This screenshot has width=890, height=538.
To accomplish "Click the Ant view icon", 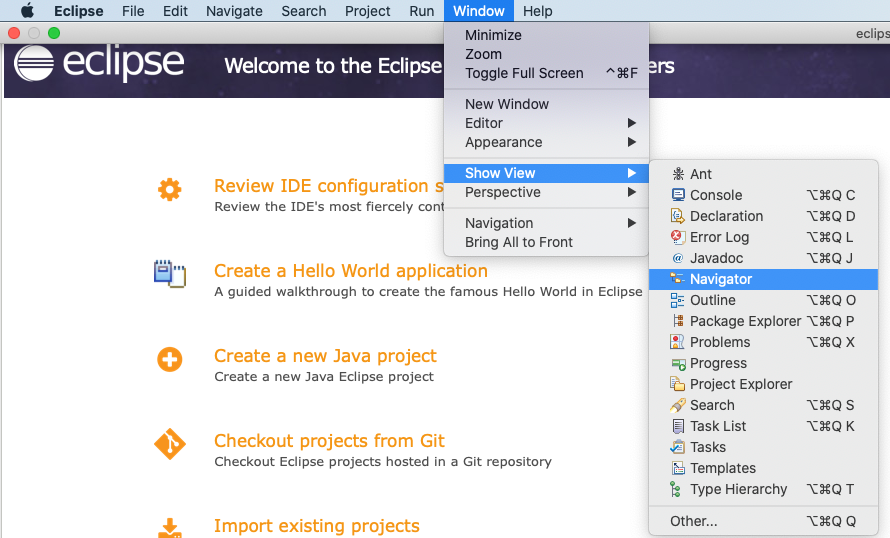I will click(x=678, y=174).
